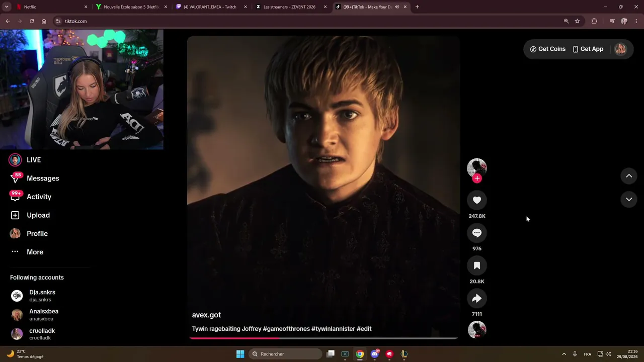
Task: Open the comments on the video
Action: coord(477,233)
